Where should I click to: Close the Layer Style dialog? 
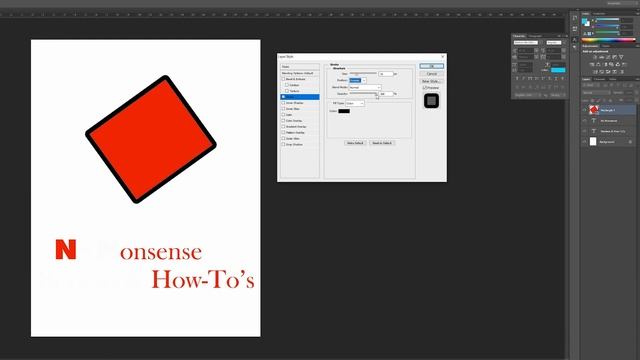coord(443,57)
